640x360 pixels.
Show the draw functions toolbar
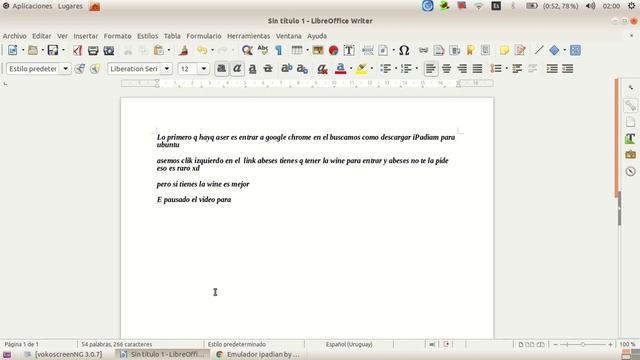coord(575,50)
